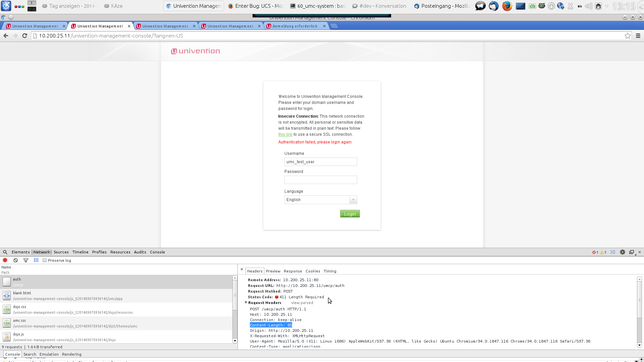Click into the Password input field
The image size is (644, 362).
point(320,180)
